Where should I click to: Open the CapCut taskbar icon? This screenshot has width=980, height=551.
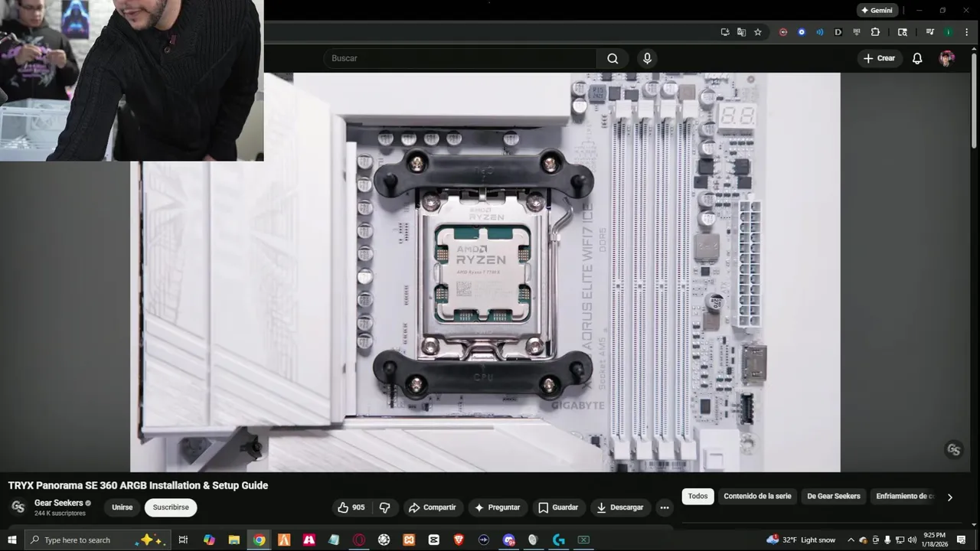pos(434,540)
